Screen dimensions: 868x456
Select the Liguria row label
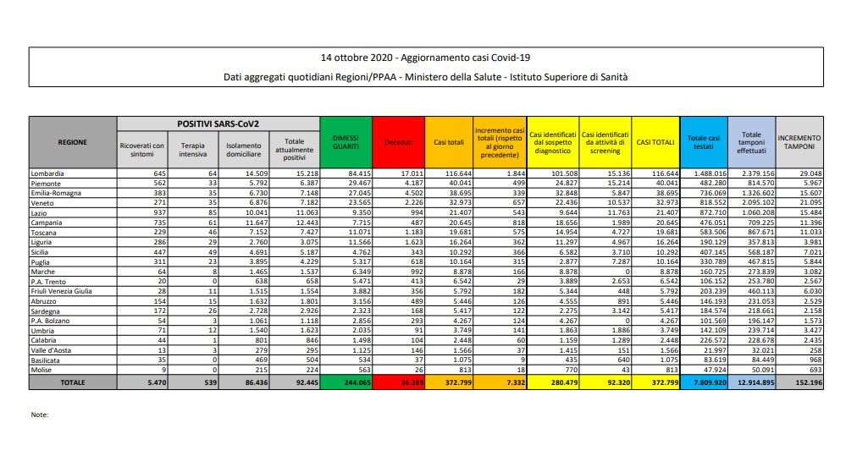(41, 242)
